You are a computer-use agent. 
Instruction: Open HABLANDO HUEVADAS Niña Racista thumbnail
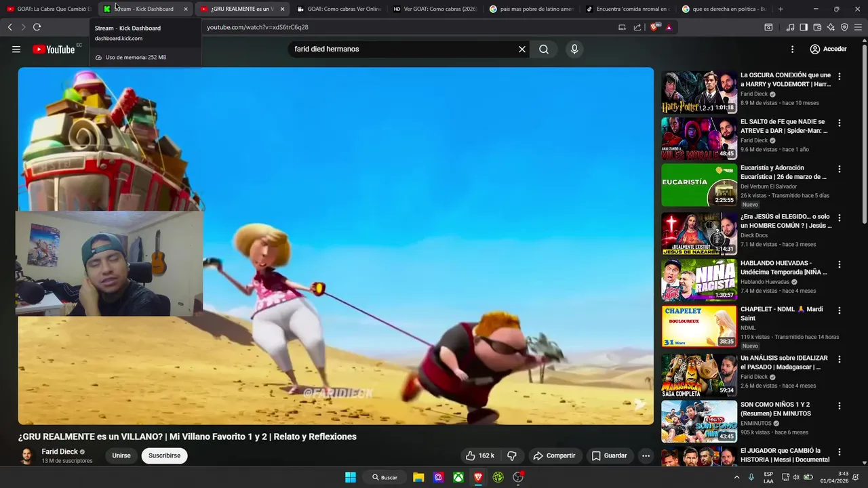[699, 280]
